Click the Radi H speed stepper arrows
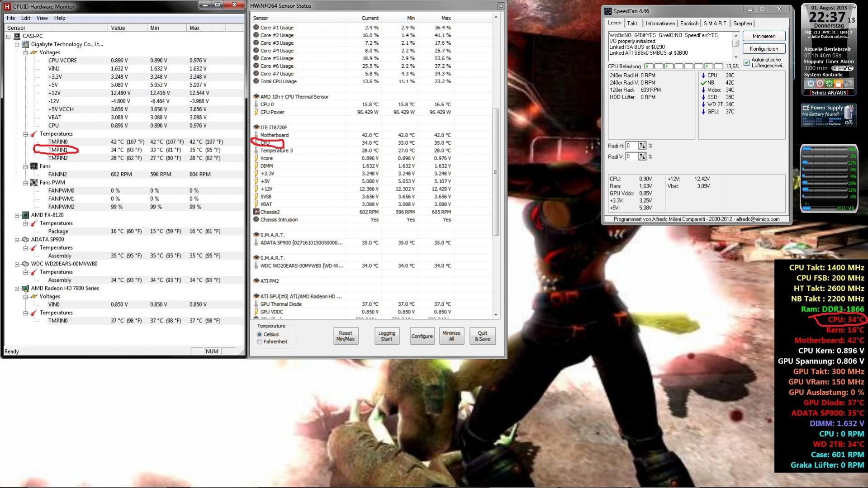The image size is (868, 488). [642, 146]
